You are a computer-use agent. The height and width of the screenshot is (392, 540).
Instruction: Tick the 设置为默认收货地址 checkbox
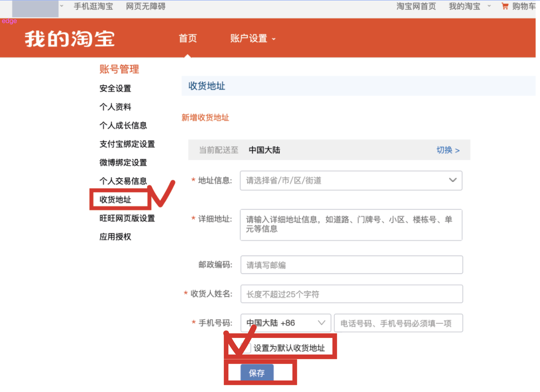[246, 348]
